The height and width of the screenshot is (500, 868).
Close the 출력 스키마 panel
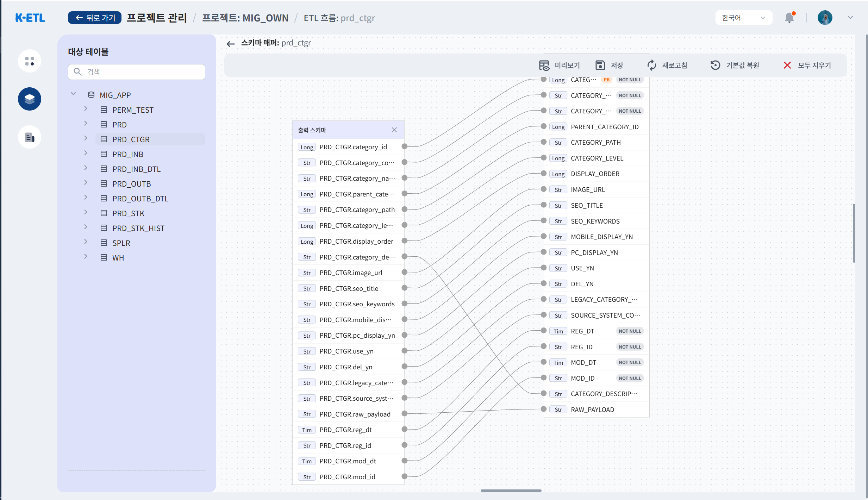tap(394, 130)
